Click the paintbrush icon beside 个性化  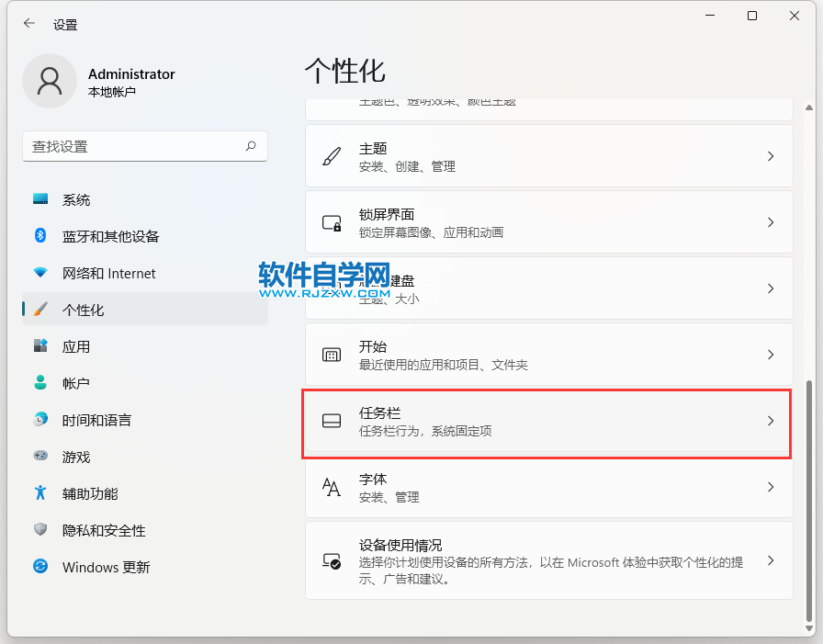click(40, 310)
